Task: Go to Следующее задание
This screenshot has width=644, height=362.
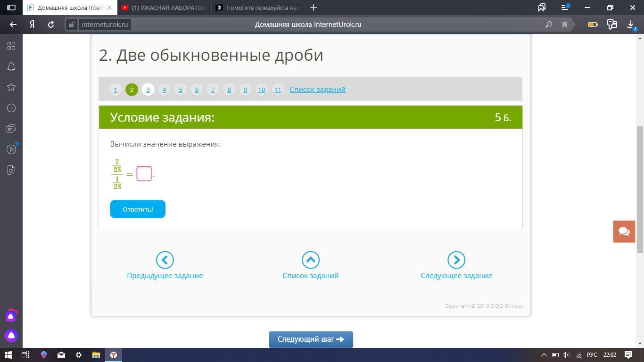Action: (x=456, y=266)
